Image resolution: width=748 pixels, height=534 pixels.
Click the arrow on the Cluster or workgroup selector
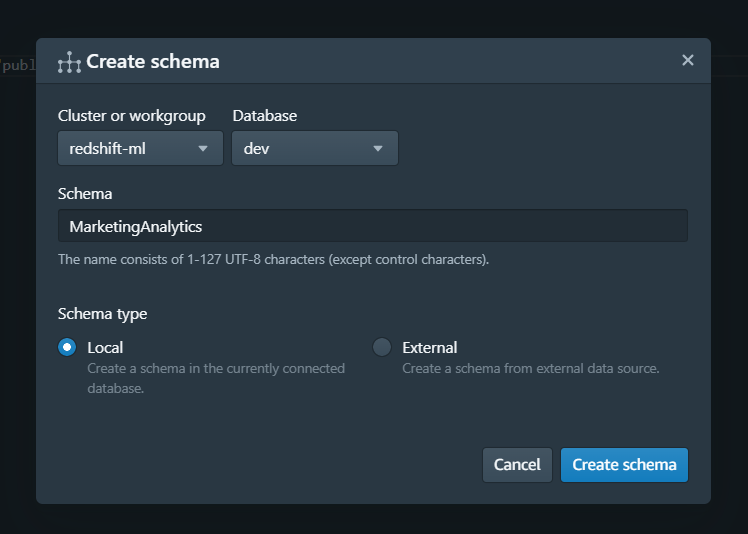click(x=203, y=149)
